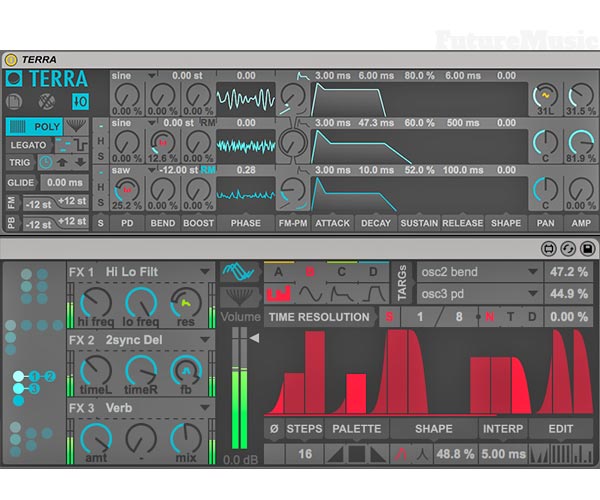Click the circular arrows refresh icon
Viewport: 600px width, 500px height.
tap(568, 249)
